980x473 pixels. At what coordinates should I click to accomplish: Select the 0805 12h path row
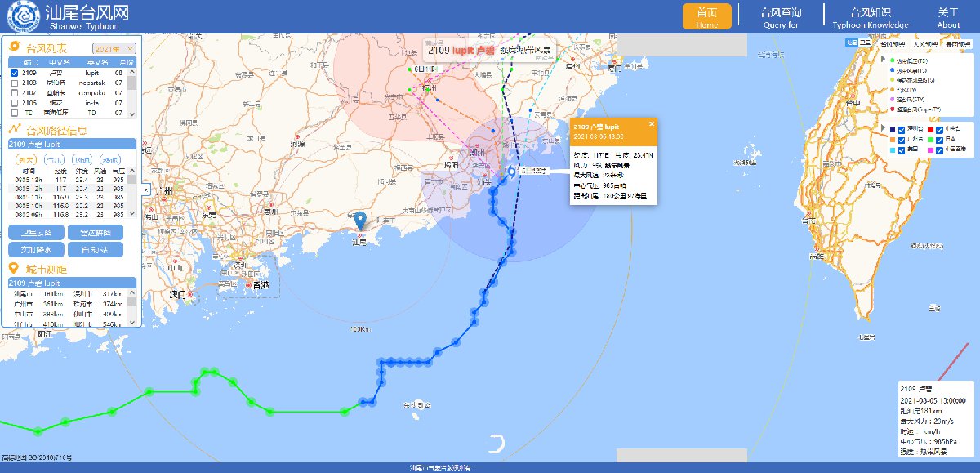tap(67, 188)
